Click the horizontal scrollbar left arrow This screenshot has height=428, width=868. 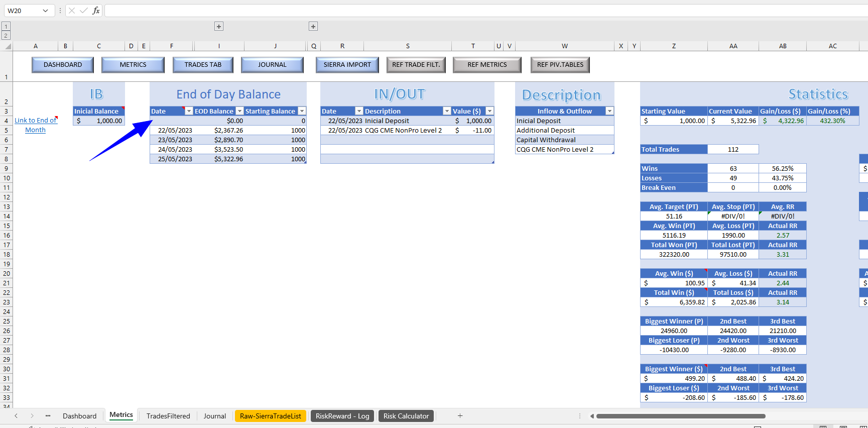(592, 416)
